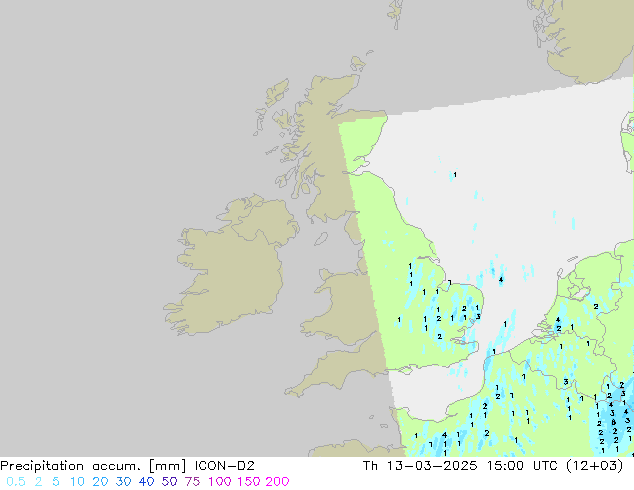Image resolution: width=634 pixels, height=490 pixels.
Task: Click the 100 mm legend value
Action: pos(220,482)
